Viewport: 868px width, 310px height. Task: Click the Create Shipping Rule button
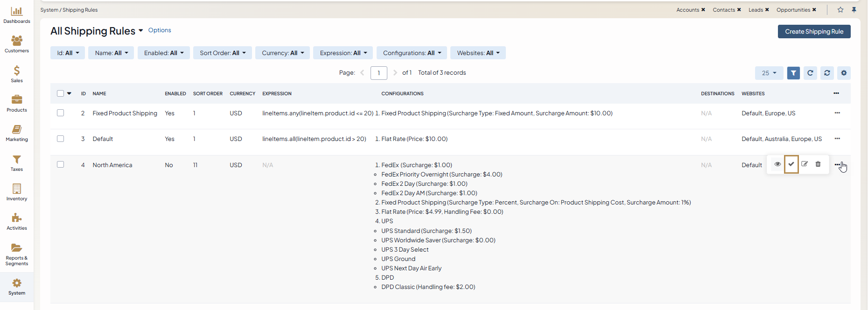click(814, 32)
